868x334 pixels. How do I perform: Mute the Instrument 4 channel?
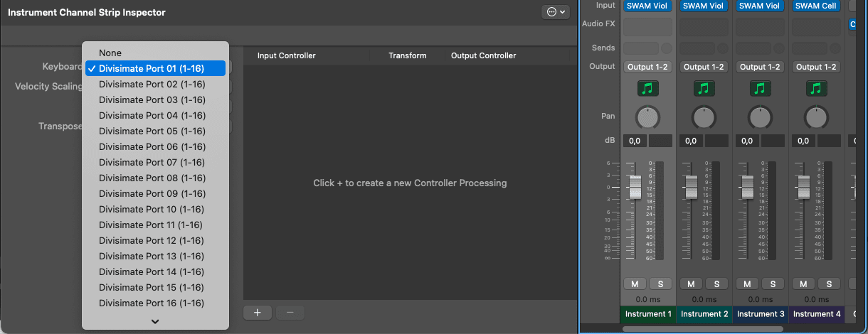click(x=803, y=284)
